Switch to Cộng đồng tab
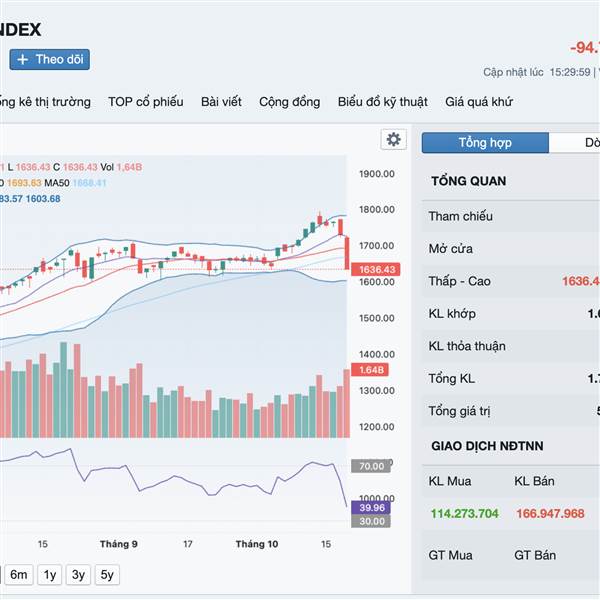The image size is (600, 600). pos(289,102)
